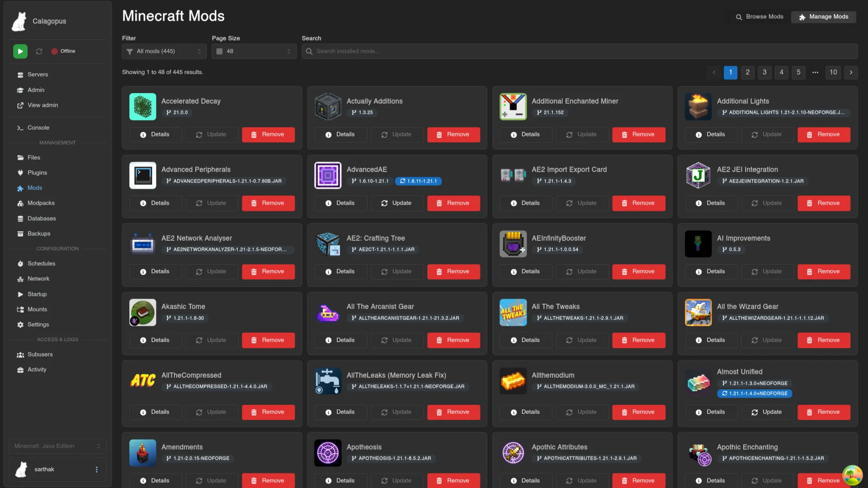The image size is (868, 488).
Task: Expand the Minecraft: Java Edition selector
Action: [57, 446]
